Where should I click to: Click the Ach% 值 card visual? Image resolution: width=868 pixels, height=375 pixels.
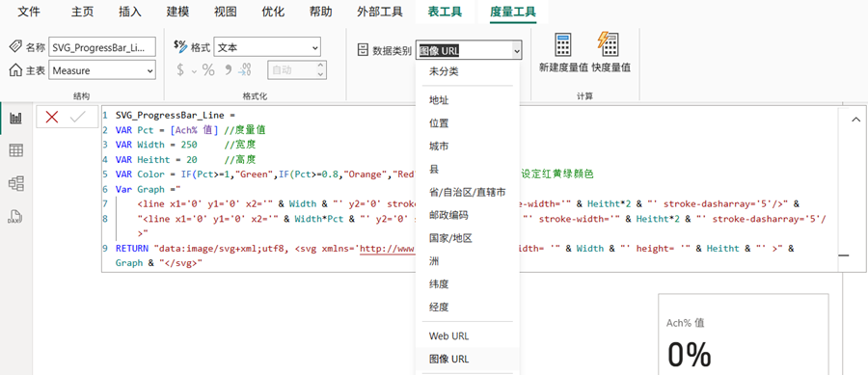point(744,335)
